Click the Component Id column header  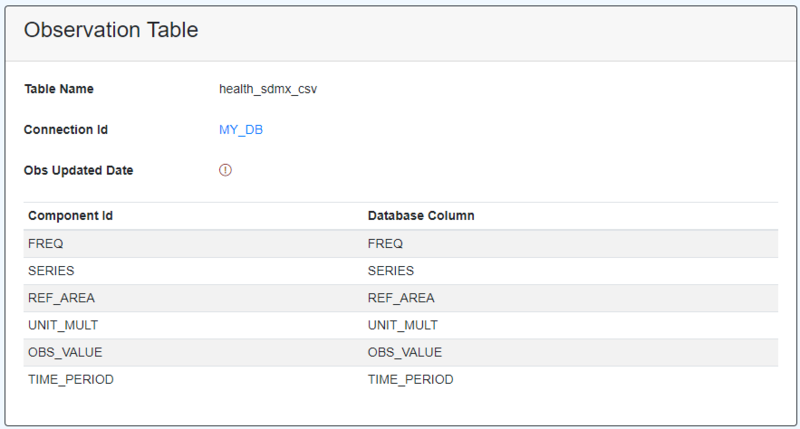click(69, 216)
